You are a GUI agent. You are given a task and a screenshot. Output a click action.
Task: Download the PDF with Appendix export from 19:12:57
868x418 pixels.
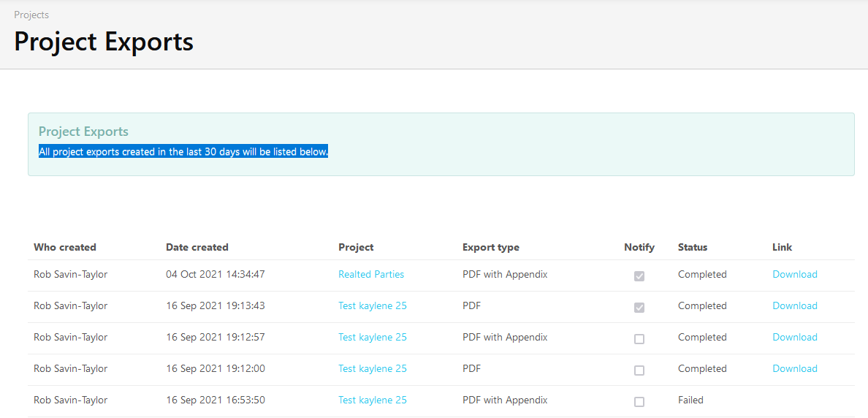coord(795,338)
